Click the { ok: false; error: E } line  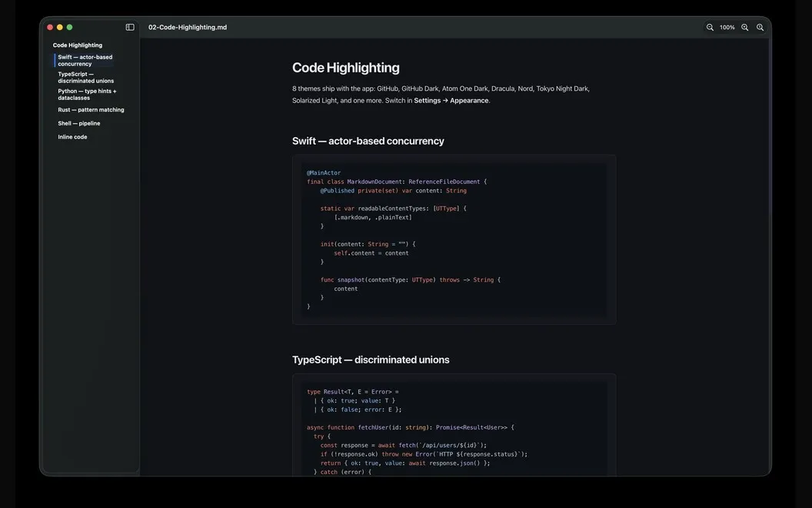[x=358, y=409]
